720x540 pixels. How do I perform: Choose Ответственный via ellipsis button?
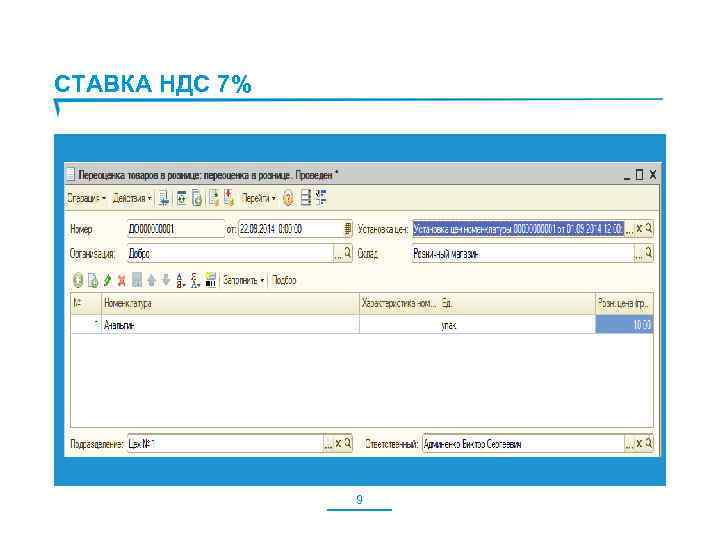629,444
